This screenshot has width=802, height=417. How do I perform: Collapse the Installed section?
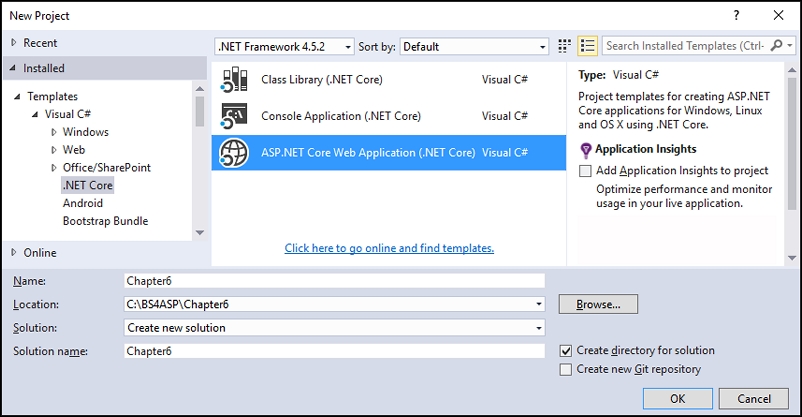click(x=13, y=68)
